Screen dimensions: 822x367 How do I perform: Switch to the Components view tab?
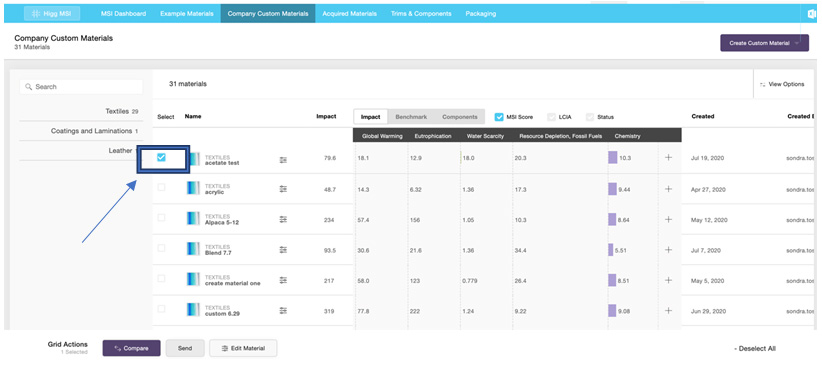459,117
